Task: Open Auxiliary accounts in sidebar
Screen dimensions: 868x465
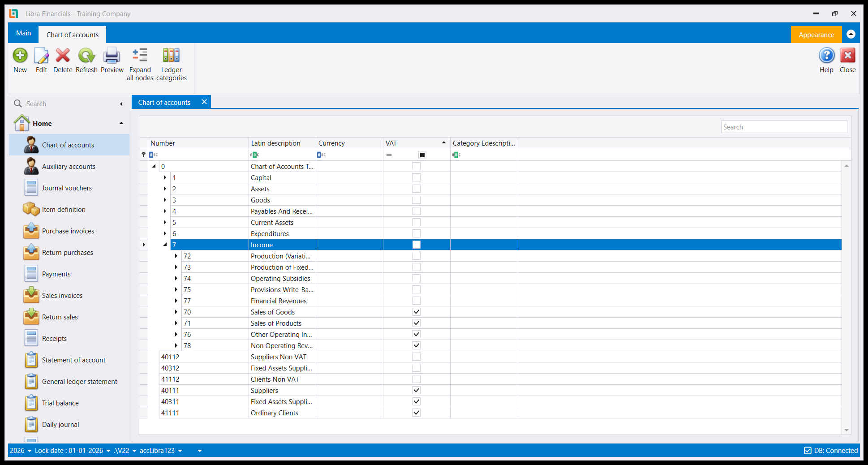Action: [x=69, y=167]
